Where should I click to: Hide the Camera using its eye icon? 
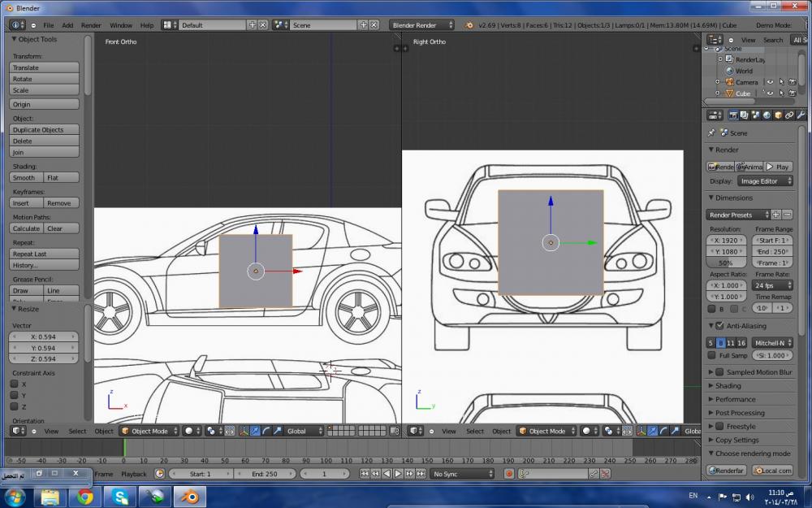[x=769, y=82]
